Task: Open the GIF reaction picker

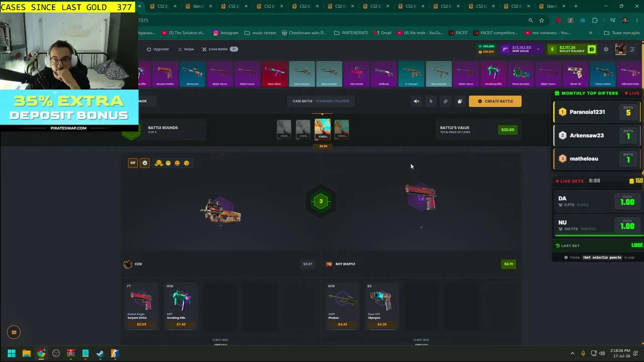Action: click(x=133, y=163)
